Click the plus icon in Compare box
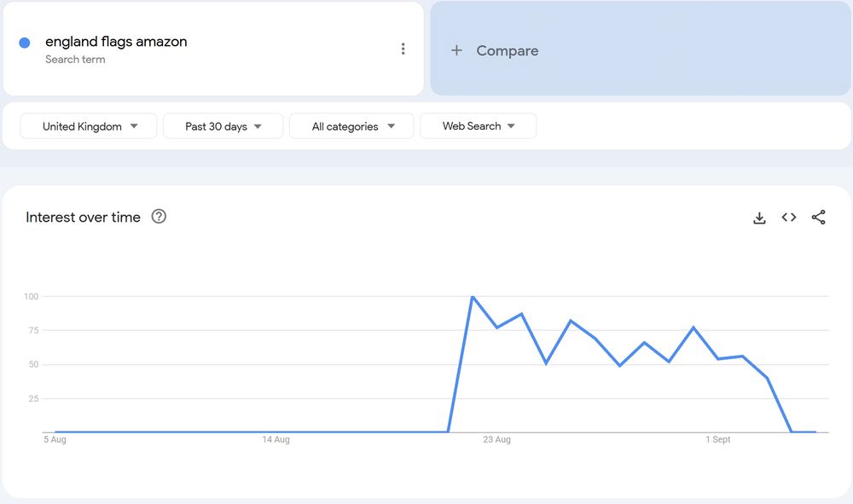853x504 pixels. click(x=456, y=50)
